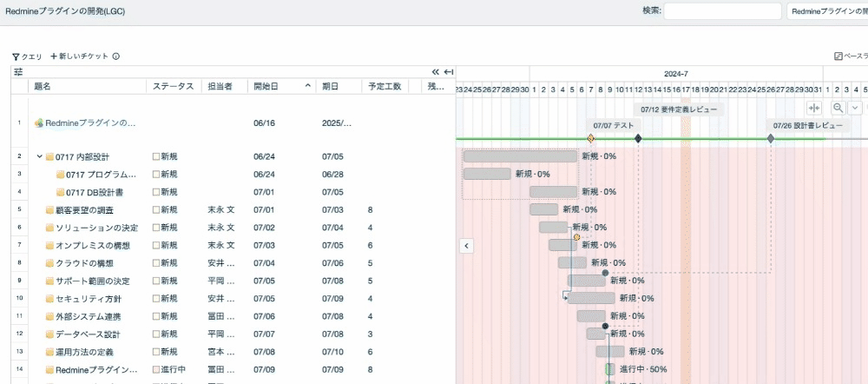Sort by 予定工数 column header
This screenshot has width=868, height=384.
(385, 86)
